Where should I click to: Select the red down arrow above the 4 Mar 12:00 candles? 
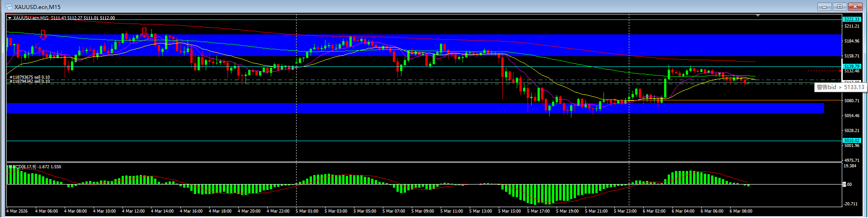[144, 33]
